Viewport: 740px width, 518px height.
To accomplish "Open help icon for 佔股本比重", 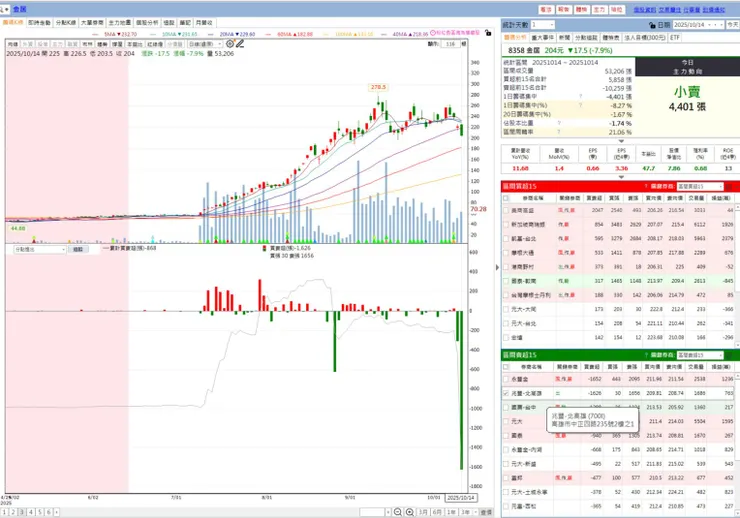I will 559,123.
